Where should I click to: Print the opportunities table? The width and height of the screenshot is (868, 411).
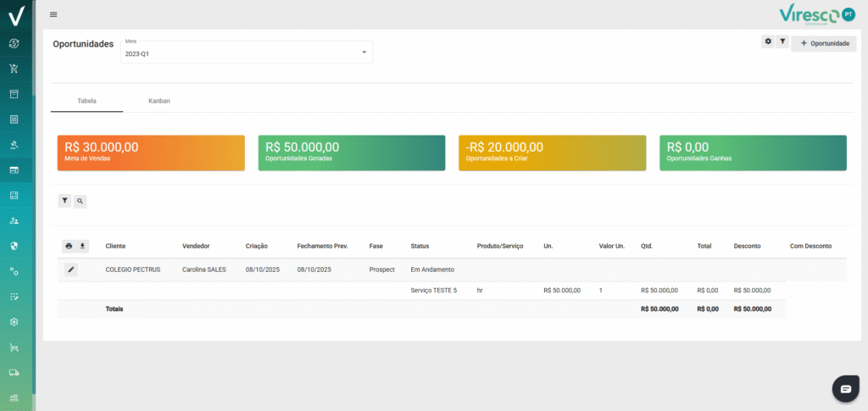pyautogui.click(x=70, y=246)
